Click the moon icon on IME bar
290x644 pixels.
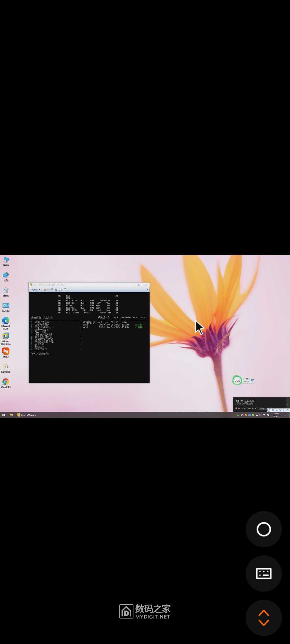point(276,410)
